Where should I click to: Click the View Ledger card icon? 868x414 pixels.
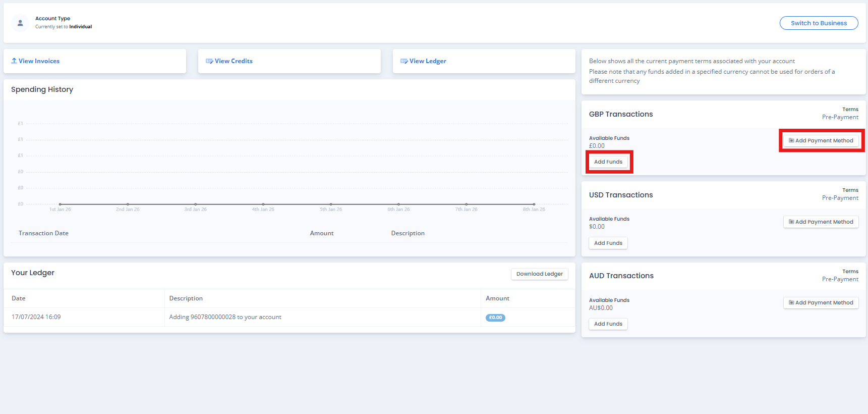pos(404,61)
